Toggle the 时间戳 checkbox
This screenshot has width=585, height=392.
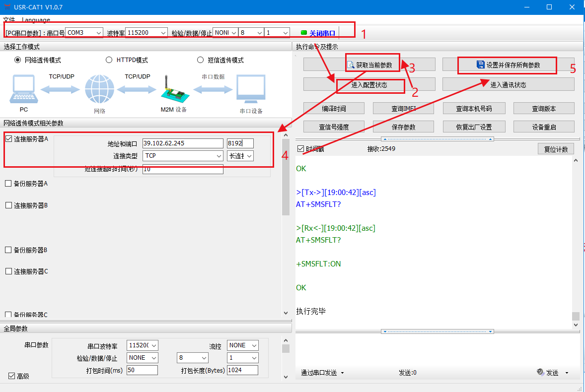[300, 149]
